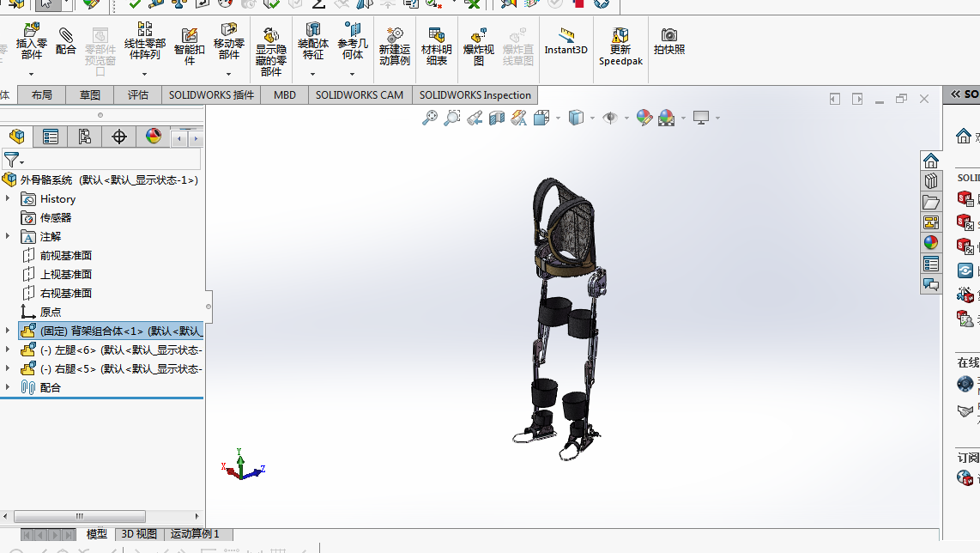The image size is (980, 553).
Task: Open View Palette task pane icon
Action: (930, 222)
